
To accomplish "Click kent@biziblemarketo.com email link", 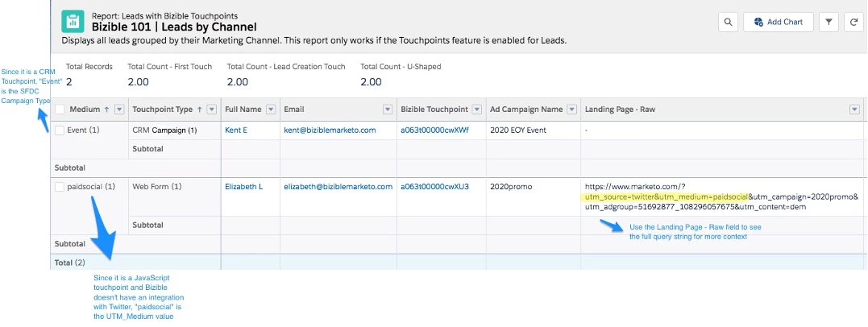I will tap(330, 130).
